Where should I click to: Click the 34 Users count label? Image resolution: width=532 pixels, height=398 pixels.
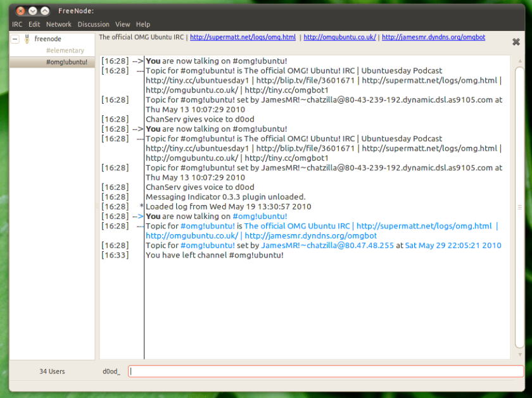pyautogui.click(x=52, y=371)
